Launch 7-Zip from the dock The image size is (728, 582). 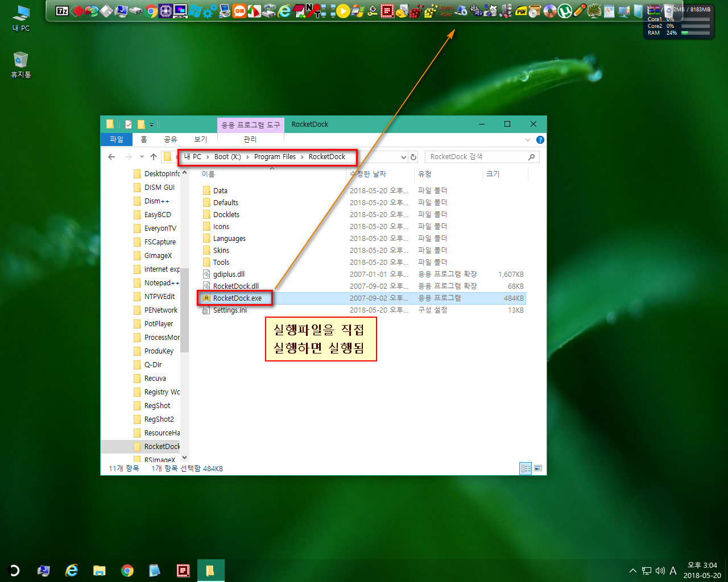[x=62, y=11]
